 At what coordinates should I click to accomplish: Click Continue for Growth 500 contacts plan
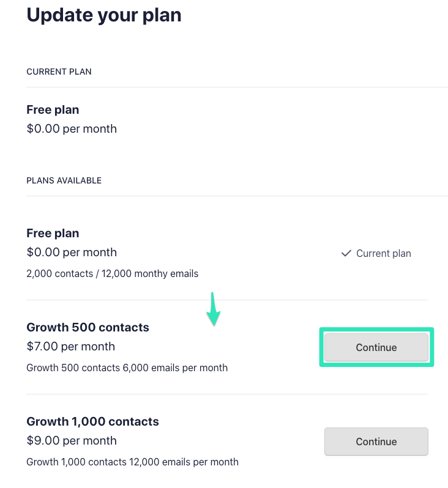[376, 347]
